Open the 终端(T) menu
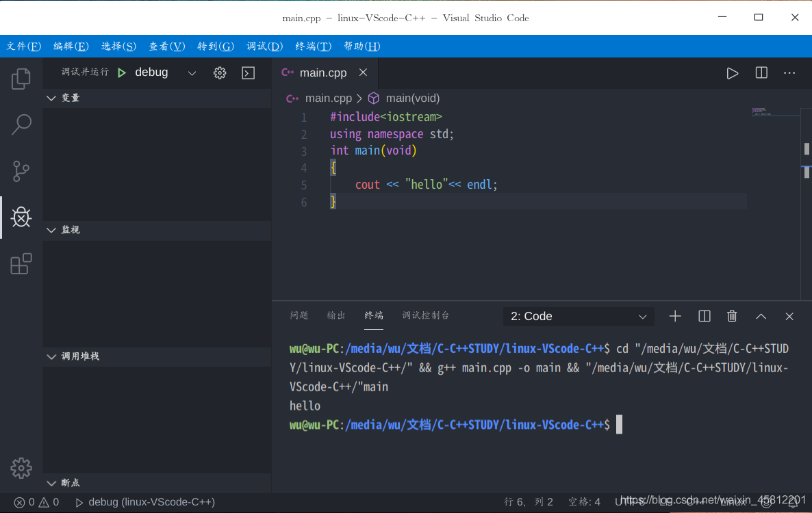 click(x=314, y=47)
